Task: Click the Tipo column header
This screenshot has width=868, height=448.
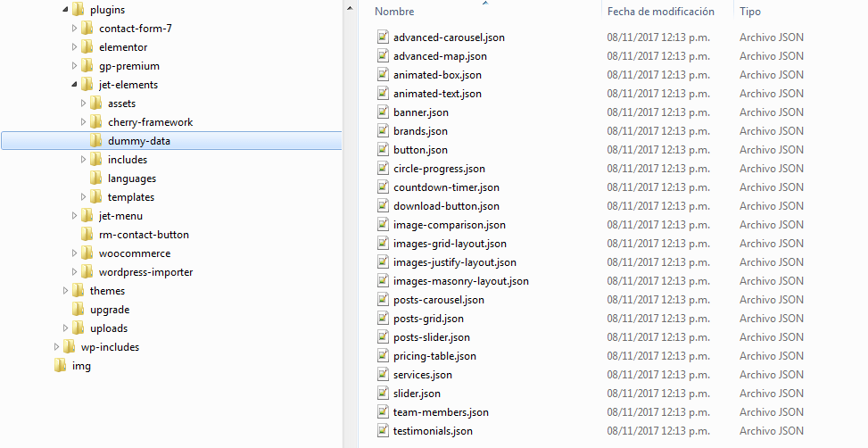Action: pyautogui.click(x=750, y=12)
